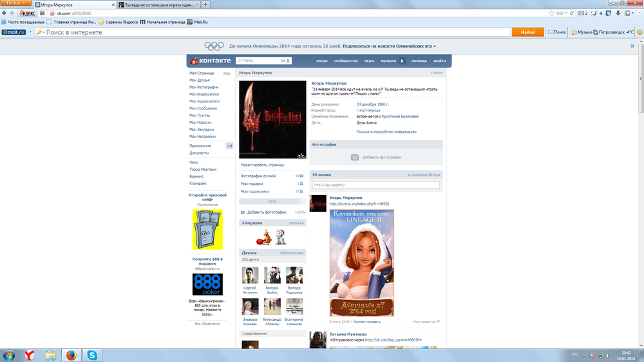Click the Olympic rings icon in banner
The width and height of the screenshot is (644, 362).
(214, 46)
